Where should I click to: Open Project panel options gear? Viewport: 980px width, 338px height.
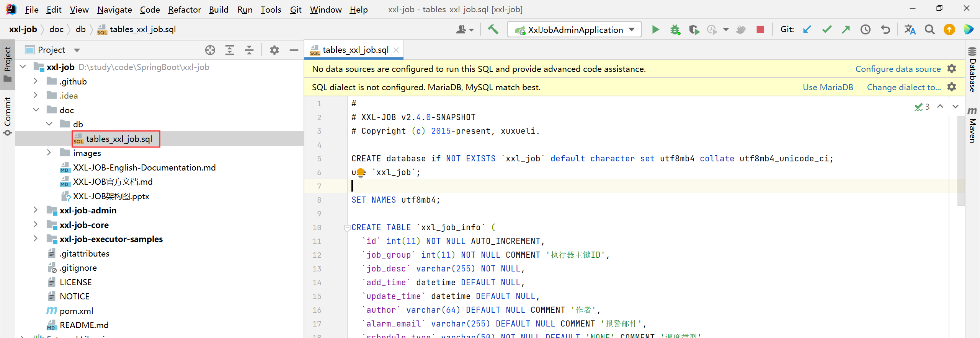tap(274, 50)
